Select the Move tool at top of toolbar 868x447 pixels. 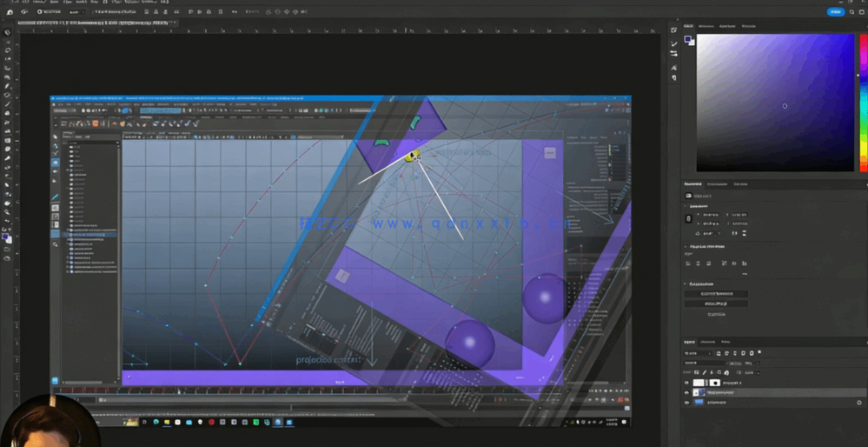click(7, 32)
